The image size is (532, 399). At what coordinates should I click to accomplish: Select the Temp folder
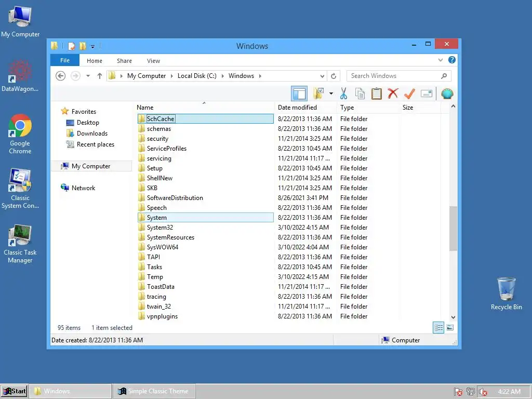point(205,277)
